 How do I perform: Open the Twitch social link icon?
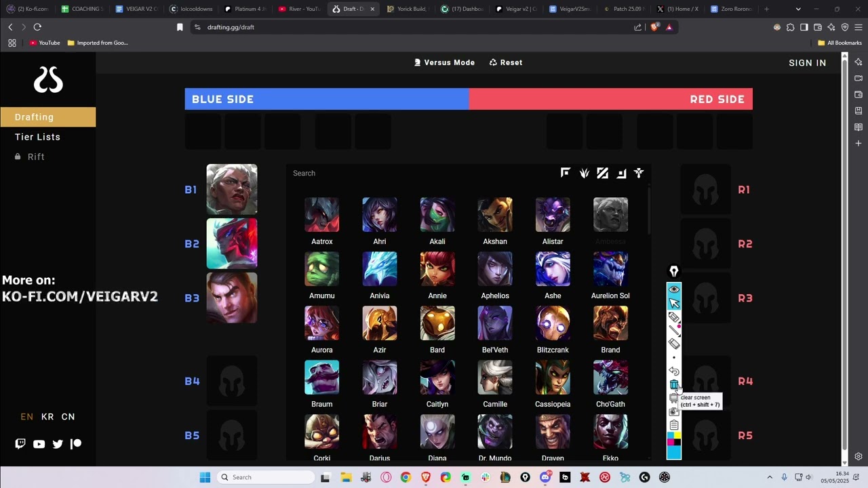20,444
